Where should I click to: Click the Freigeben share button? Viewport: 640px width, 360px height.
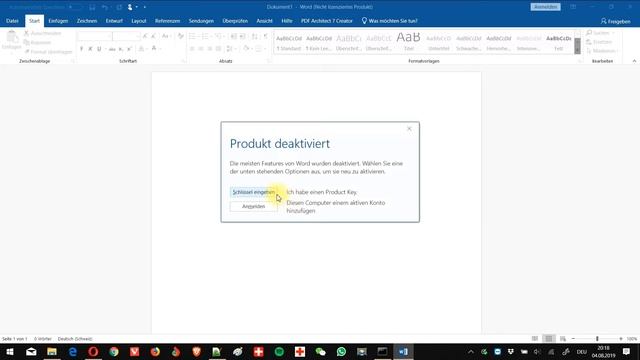(616, 21)
